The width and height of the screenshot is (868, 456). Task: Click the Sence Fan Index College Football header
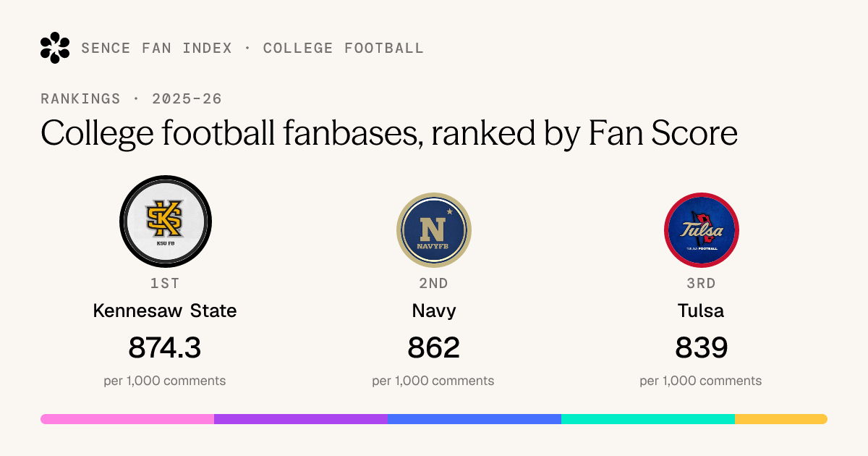pos(252,48)
